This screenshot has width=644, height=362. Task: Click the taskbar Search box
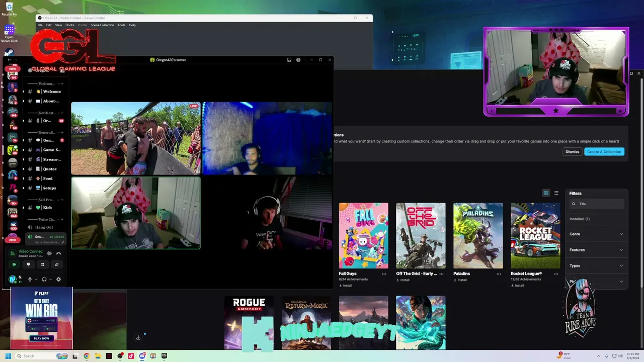point(42,356)
